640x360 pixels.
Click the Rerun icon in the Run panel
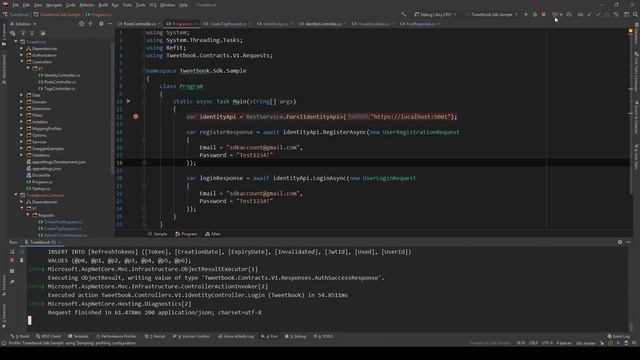[12, 252]
